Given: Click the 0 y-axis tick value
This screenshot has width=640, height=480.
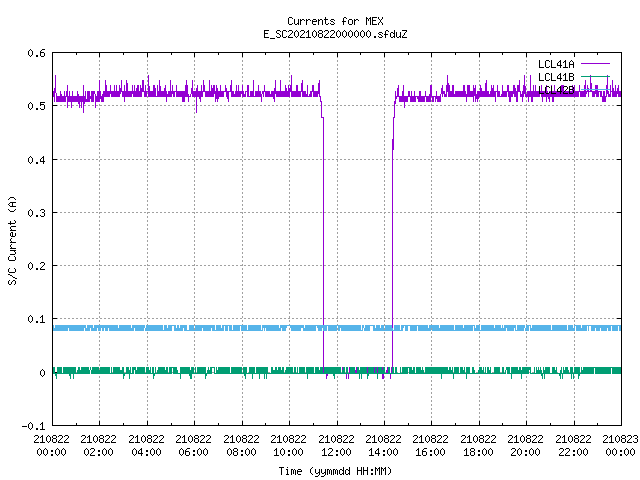Looking at the screenshot, I should (x=42, y=373).
